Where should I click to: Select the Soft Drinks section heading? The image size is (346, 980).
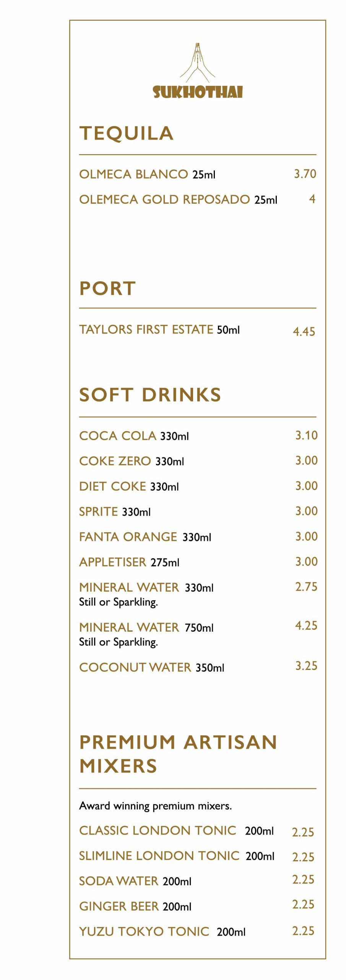click(x=150, y=395)
